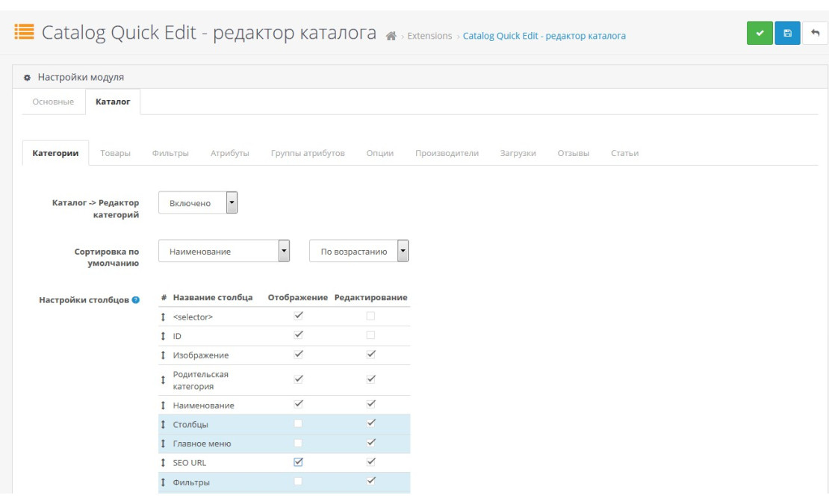Click the sort handle for Изображение row

click(x=163, y=355)
